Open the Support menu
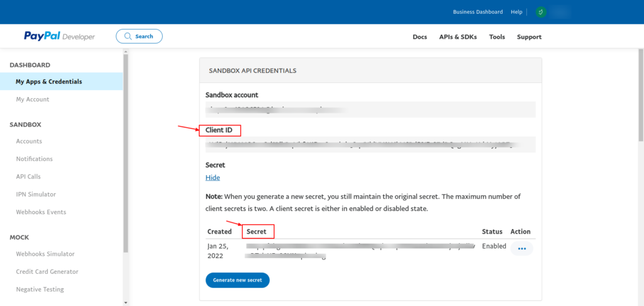Image resolution: width=644 pixels, height=306 pixels. click(529, 37)
